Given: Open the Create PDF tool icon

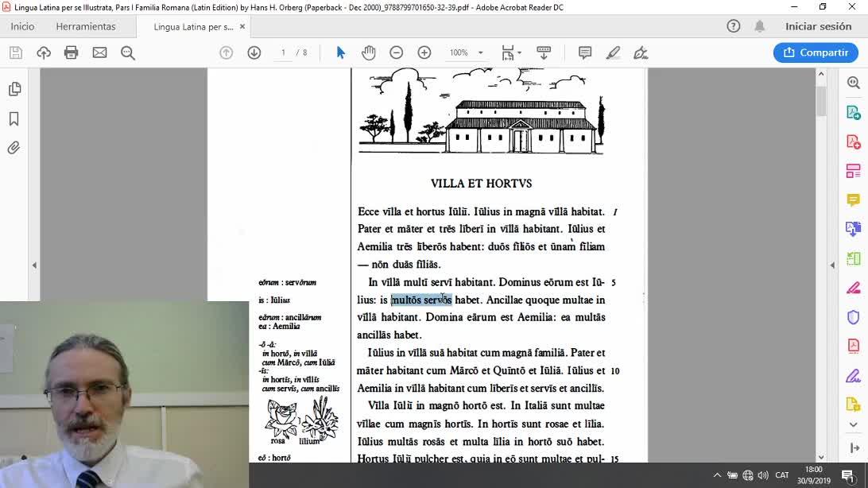Looking at the screenshot, I should [854, 142].
